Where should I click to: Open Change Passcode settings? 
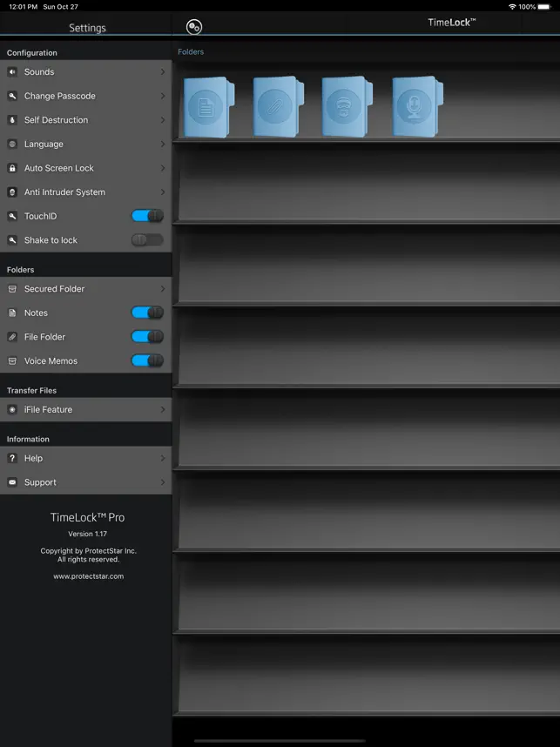point(86,96)
